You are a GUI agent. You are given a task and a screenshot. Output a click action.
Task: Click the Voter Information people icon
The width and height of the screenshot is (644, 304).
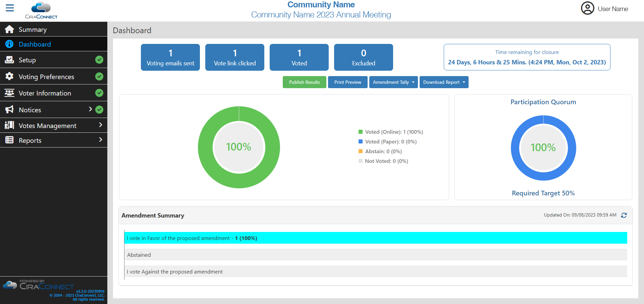tap(9, 93)
